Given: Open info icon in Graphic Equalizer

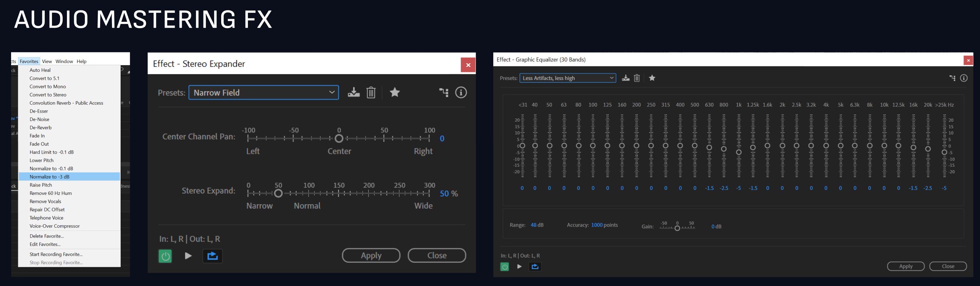Looking at the screenshot, I should coord(964,78).
